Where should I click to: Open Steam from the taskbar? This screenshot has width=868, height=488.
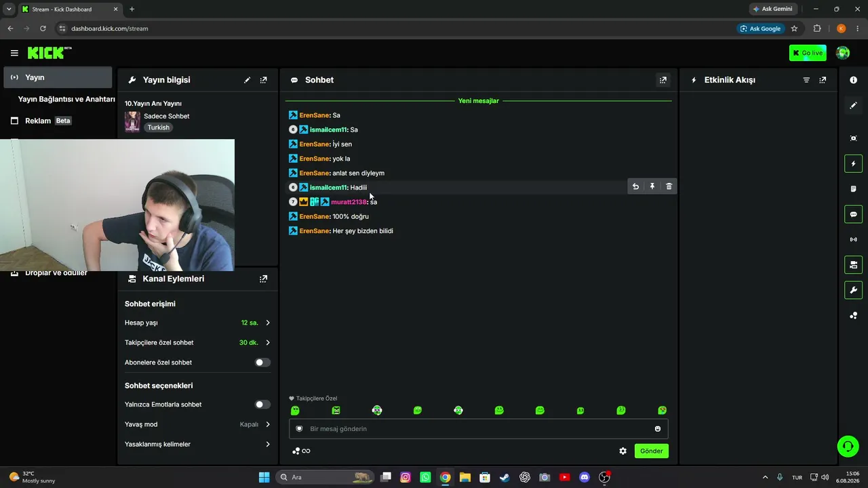(505, 477)
